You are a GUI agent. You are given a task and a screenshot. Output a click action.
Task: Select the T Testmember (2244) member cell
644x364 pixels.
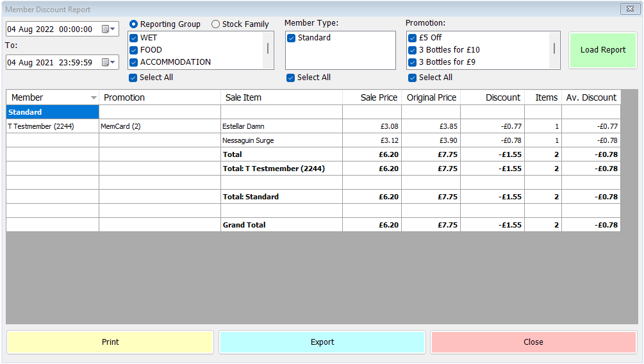[x=53, y=126]
